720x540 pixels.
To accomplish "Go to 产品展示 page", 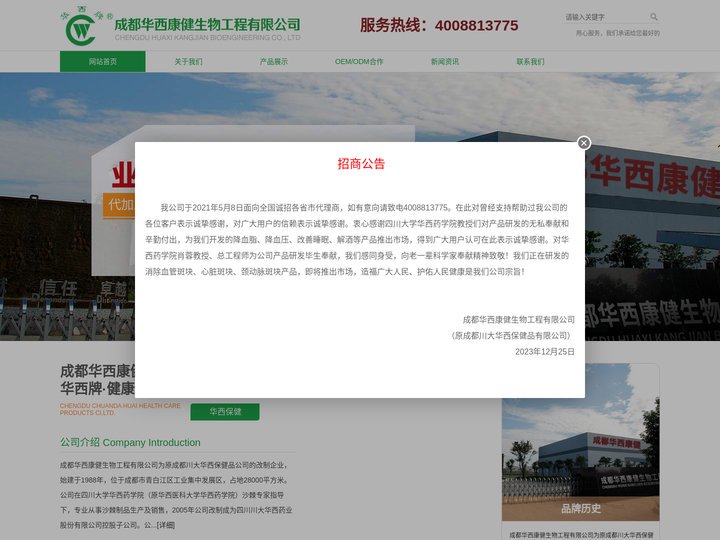I will tap(274, 62).
